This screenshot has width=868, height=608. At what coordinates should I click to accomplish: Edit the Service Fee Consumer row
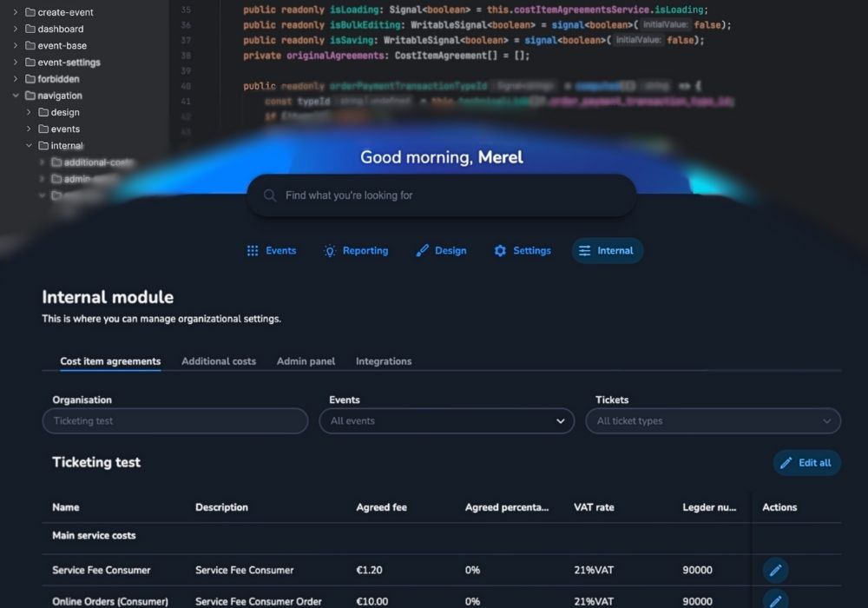775,571
